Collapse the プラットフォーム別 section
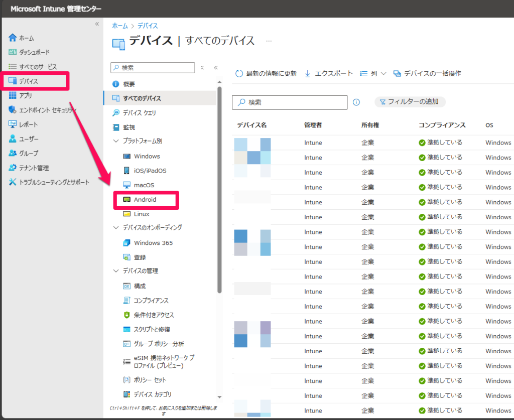This screenshot has width=514, height=420. [x=116, y=141]
